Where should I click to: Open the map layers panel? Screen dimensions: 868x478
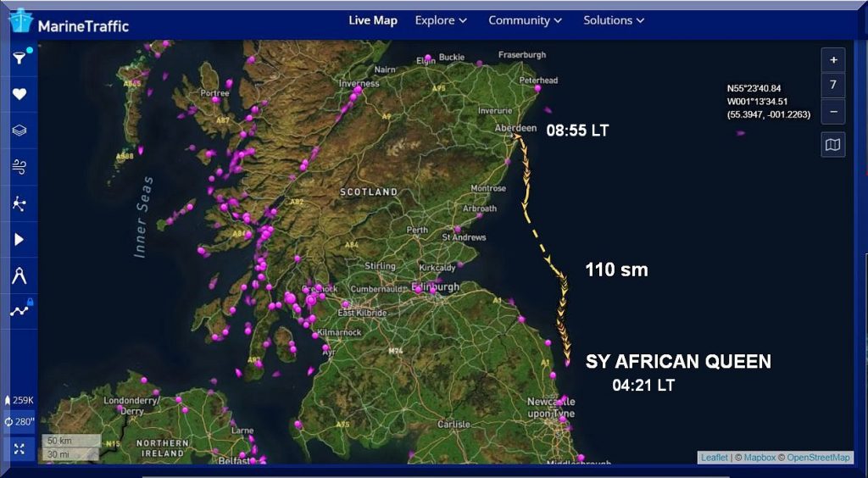pos(19,131)
